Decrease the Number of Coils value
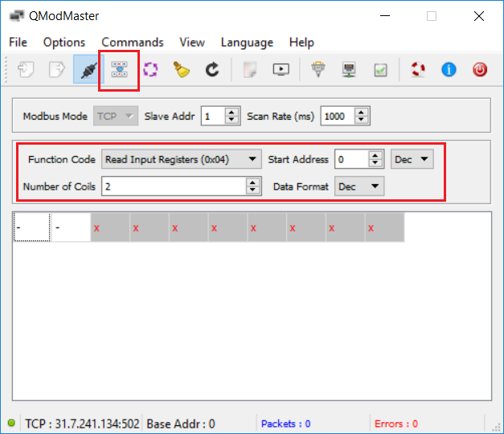504x434 pixels. point(252,190)
